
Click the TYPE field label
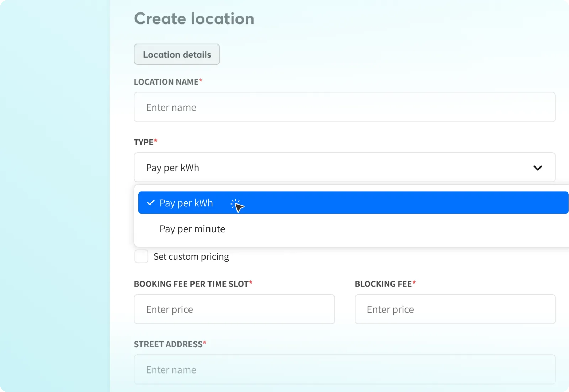click(x=143, y=142)
